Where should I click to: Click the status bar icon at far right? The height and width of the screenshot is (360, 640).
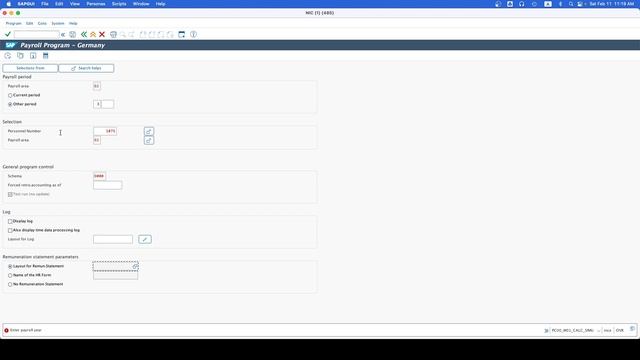(632, 329)
